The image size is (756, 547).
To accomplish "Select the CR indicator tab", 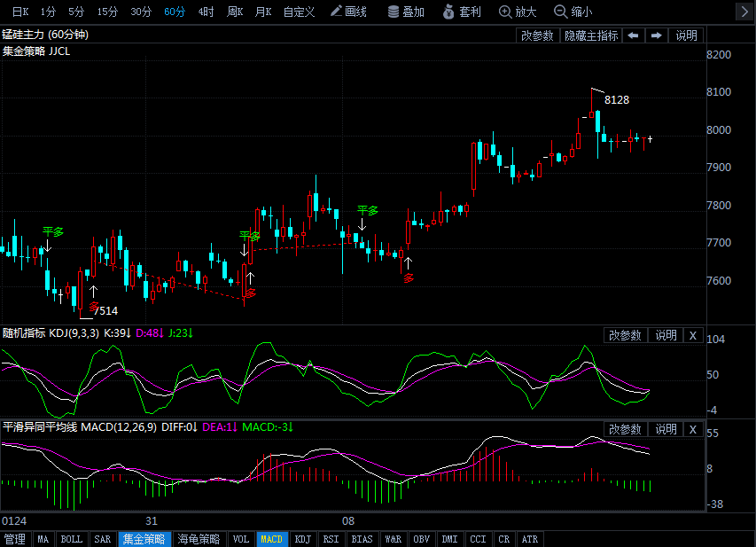I will tap(503, 539).
